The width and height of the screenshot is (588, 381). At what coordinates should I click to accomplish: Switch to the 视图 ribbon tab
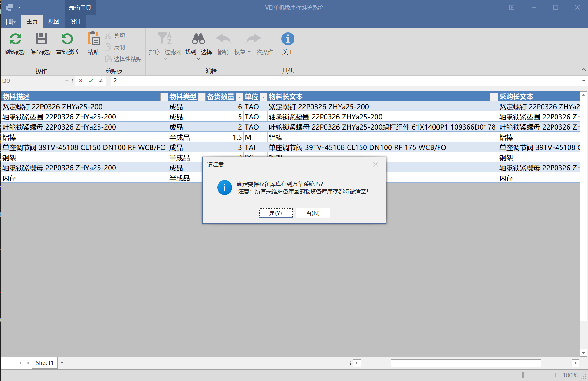point(54,21)
